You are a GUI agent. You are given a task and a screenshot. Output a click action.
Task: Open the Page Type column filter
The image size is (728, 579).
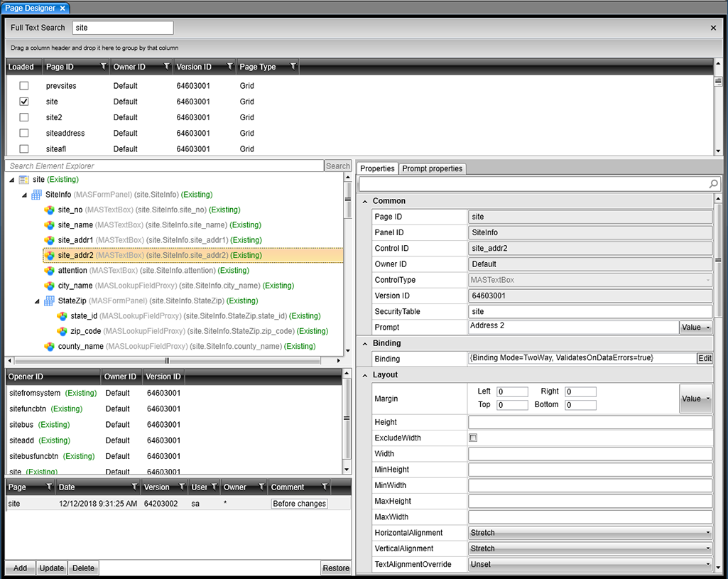293,66
